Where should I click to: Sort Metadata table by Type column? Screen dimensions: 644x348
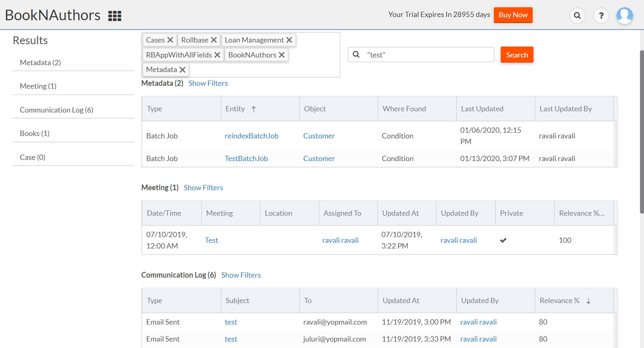181,109
